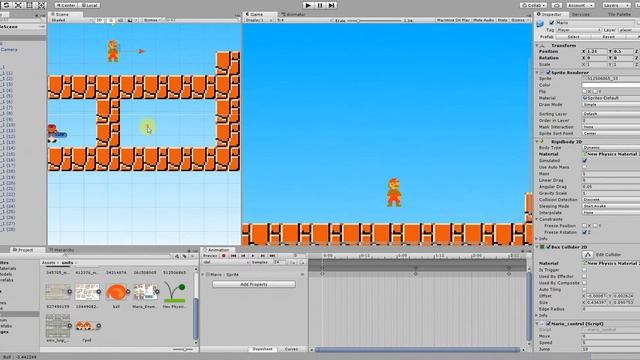This screenshot has height=360, width=640.
Task: Click the Mario game object cube icon
Action: click(540, 24)
